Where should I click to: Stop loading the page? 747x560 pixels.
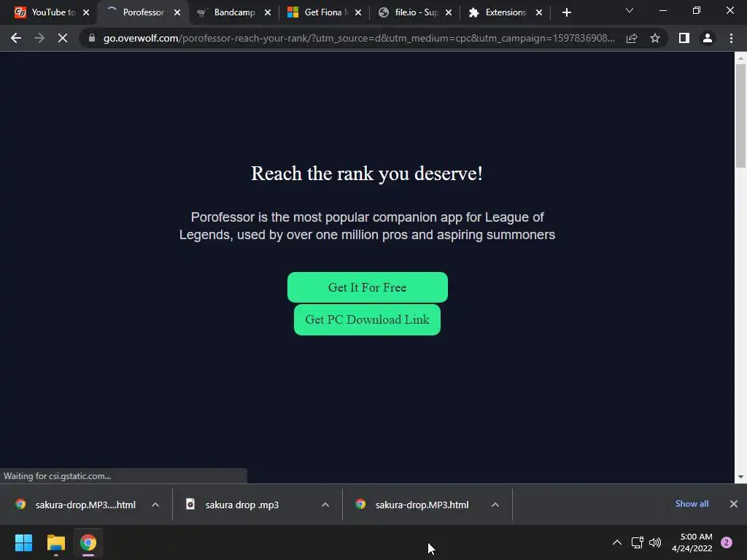[x=63, y=38]
